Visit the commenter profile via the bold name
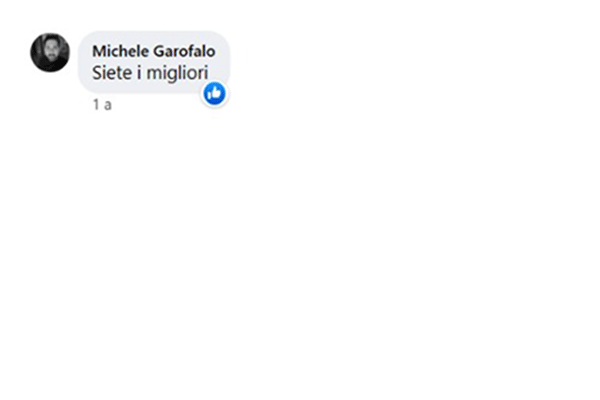600x400 pixels. (154, 51)
